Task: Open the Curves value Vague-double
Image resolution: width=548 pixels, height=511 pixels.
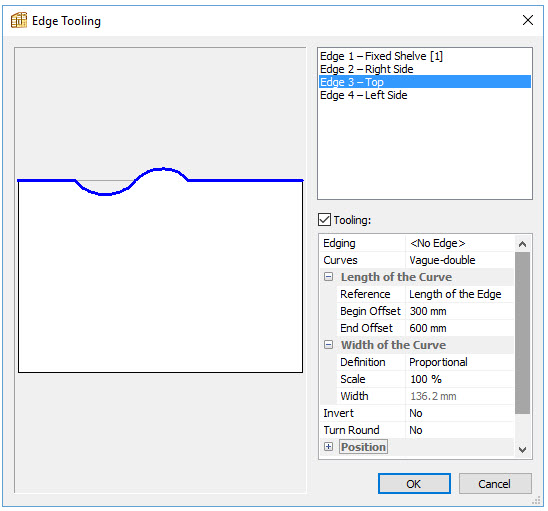Action: pos(460,260)
